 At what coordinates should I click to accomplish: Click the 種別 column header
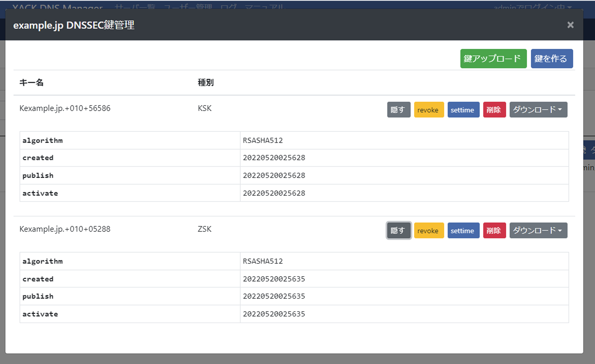(x=206, y=83)
